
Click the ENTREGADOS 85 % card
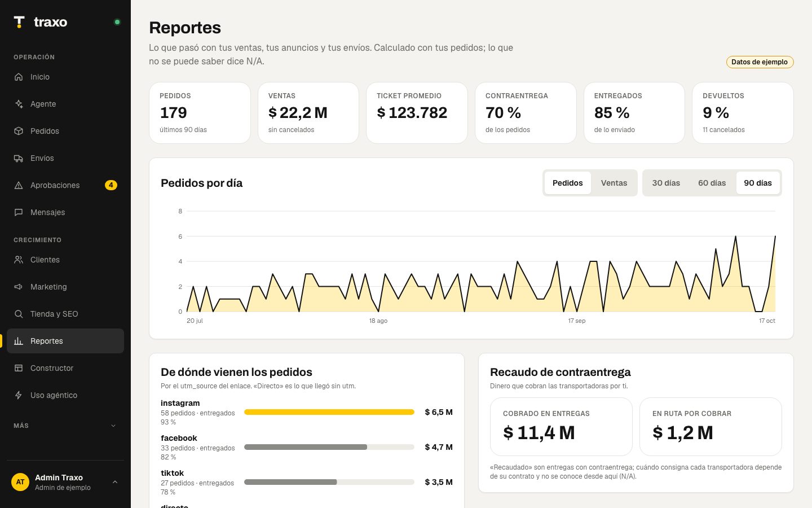(x=634, y=113)
